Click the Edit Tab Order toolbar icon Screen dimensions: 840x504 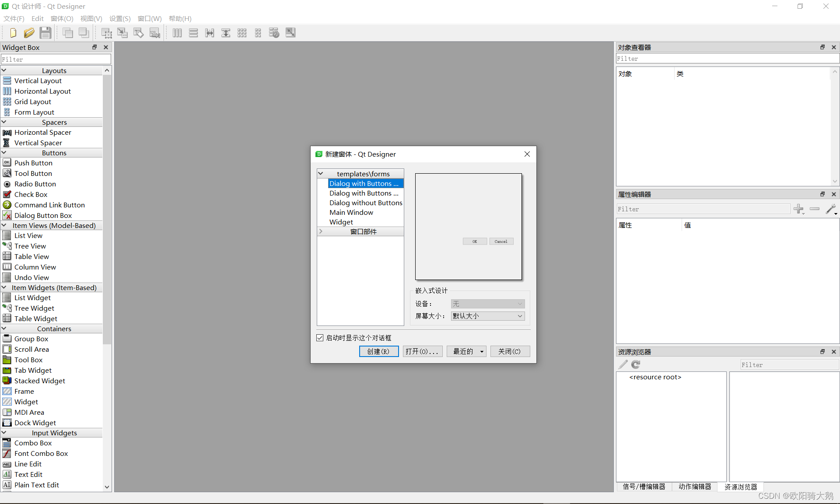pyautogui.click(x=155, y=32)
